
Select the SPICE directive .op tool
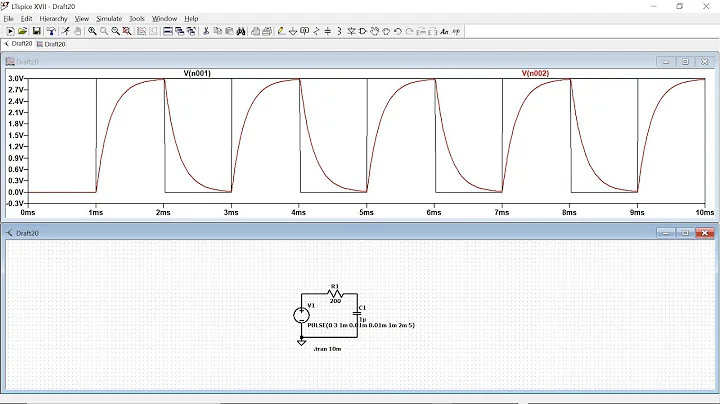[456, 31]
